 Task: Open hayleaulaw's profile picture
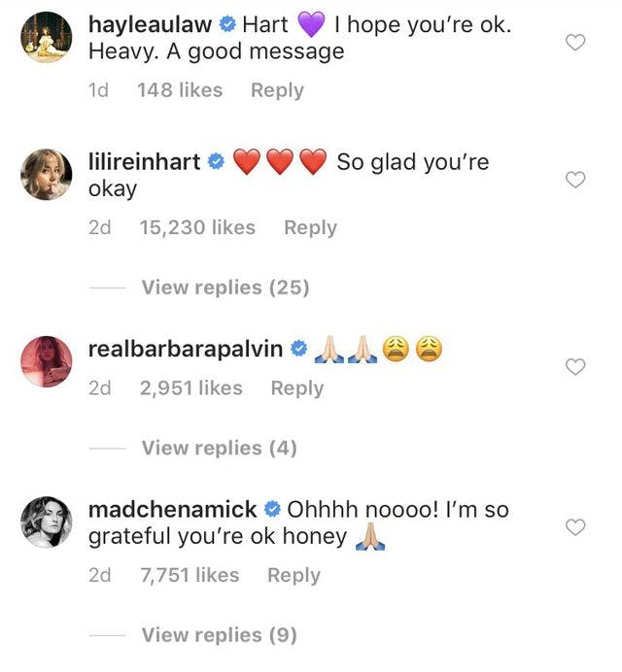46,38
